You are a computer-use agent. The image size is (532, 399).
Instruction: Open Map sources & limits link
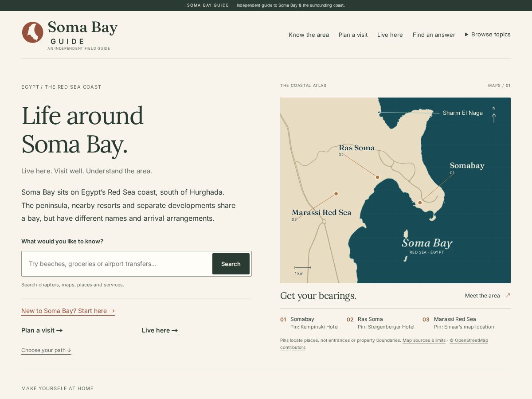(424, 340)
